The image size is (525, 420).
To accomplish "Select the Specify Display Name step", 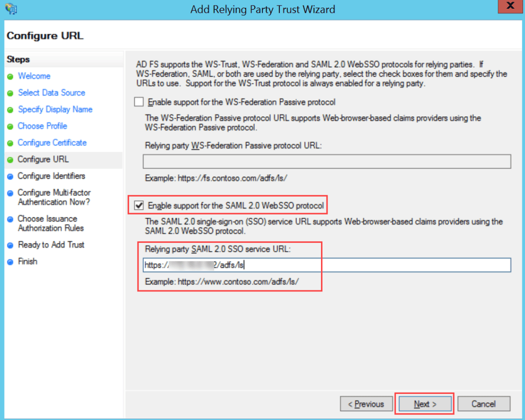I will click(55, 109).
